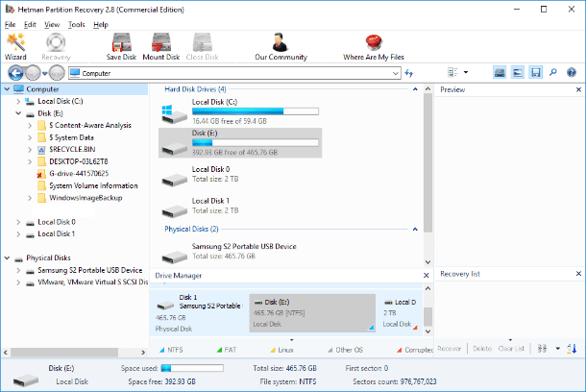
Task: Click the tree pane horizontal scrollbar
Action: (x=64, y=352)
